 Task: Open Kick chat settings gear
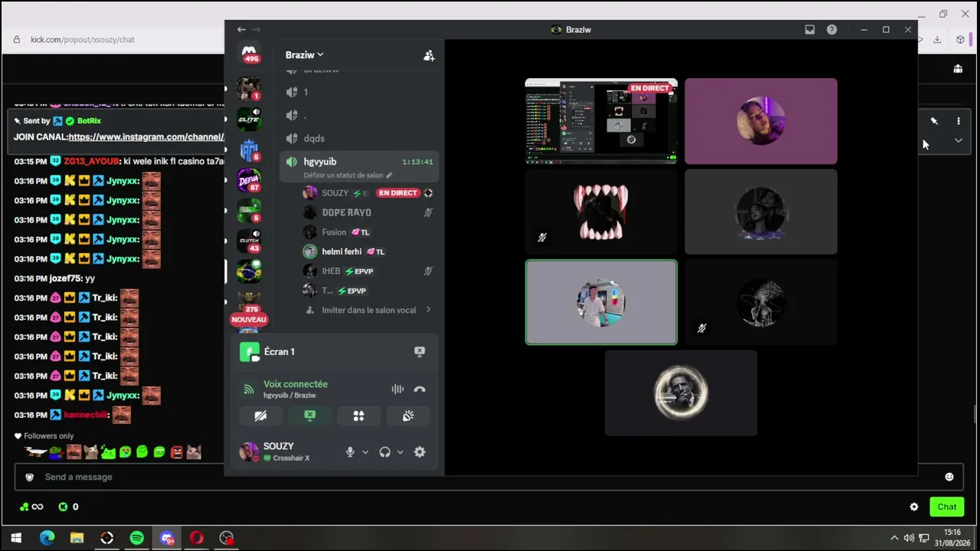913,507
